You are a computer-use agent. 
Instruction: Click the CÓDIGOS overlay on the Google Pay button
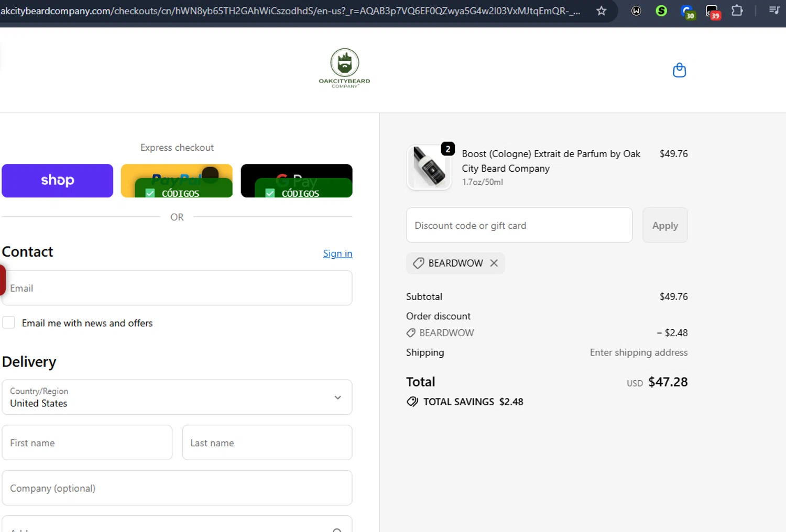coord(303,189)
